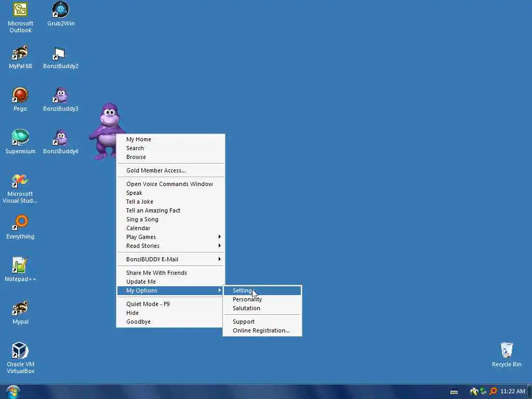Choose Hide from the context menu

click(x=170, y=313)
